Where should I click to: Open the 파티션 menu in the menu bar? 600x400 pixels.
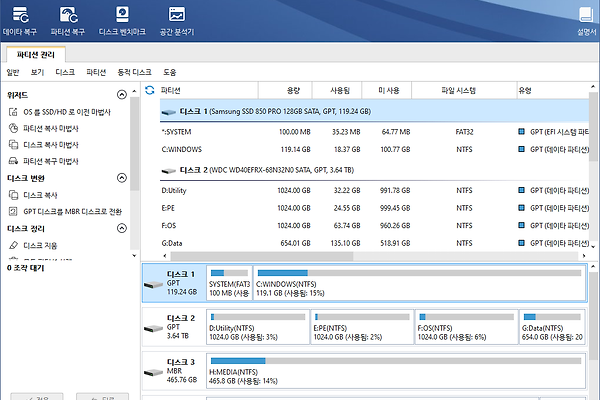click(96, 72)
